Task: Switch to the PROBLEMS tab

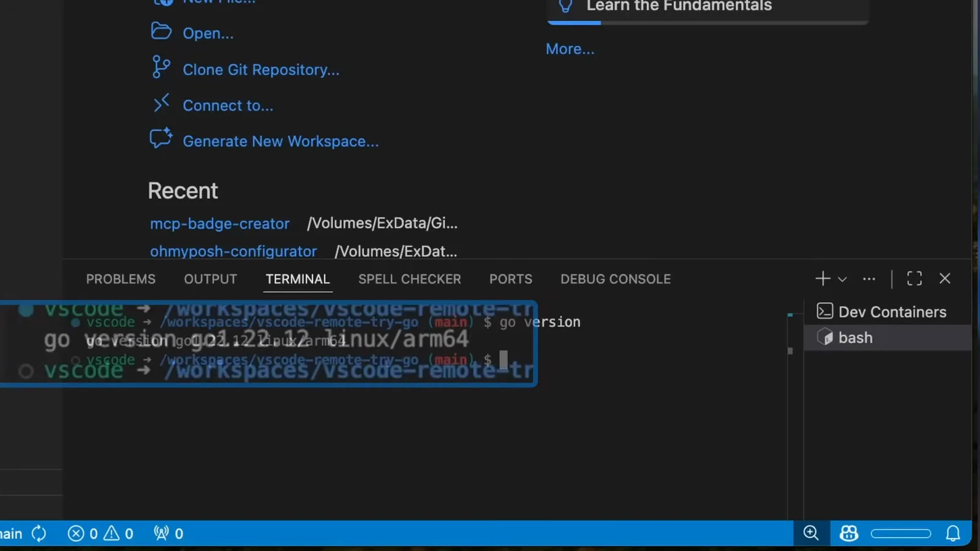Action: tap(121, 279)
